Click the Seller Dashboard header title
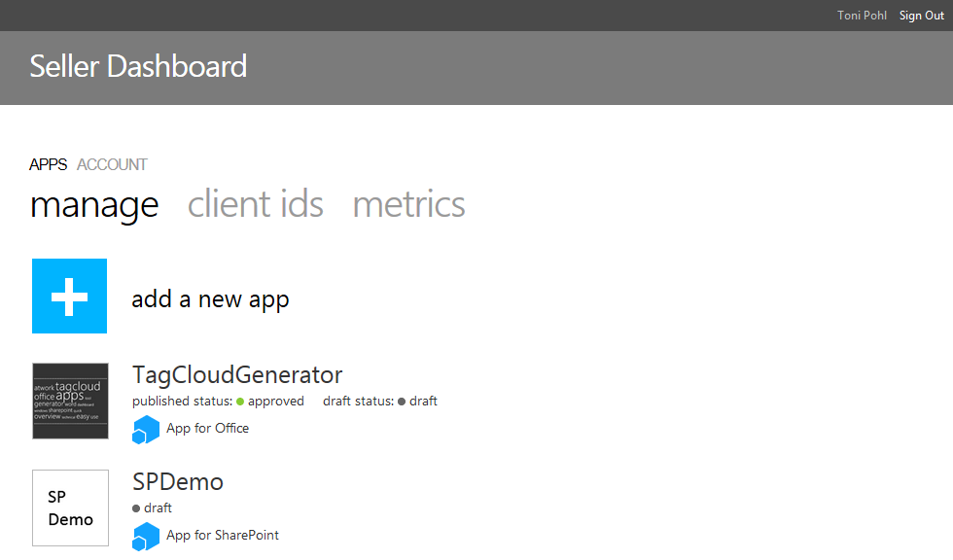Image resolution: width=953 pixels, height=560 pixels. coord(138,67)
